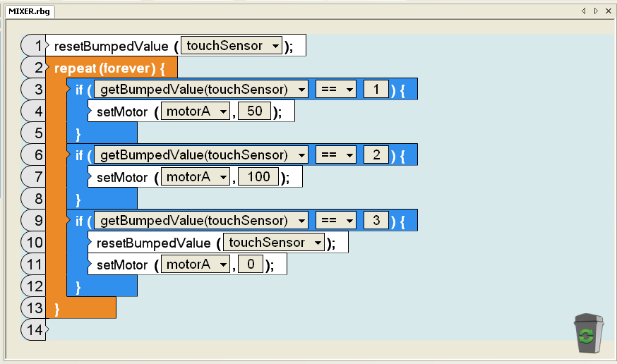Edit the value 2 field on line 6
617x364 pixels.
pyautogui.click(x=376, y=155)
